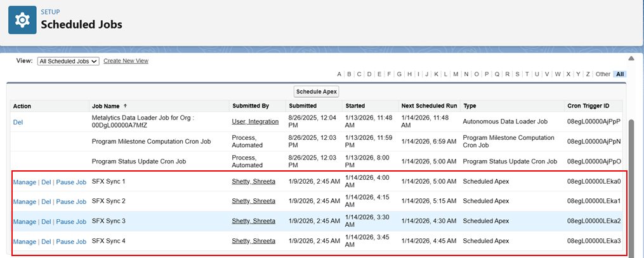644x258 pixels.
Task: Filter the list by letter M
Action: click(x=456, y=74)
